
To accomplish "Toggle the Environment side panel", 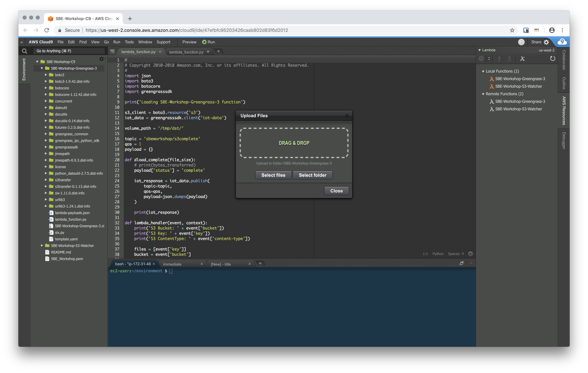I will coord(24,69).
